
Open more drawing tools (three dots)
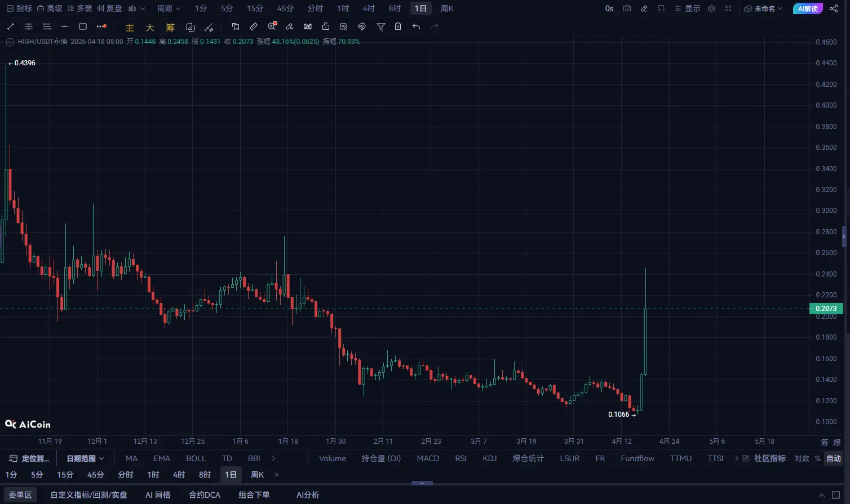coord(101,26)
